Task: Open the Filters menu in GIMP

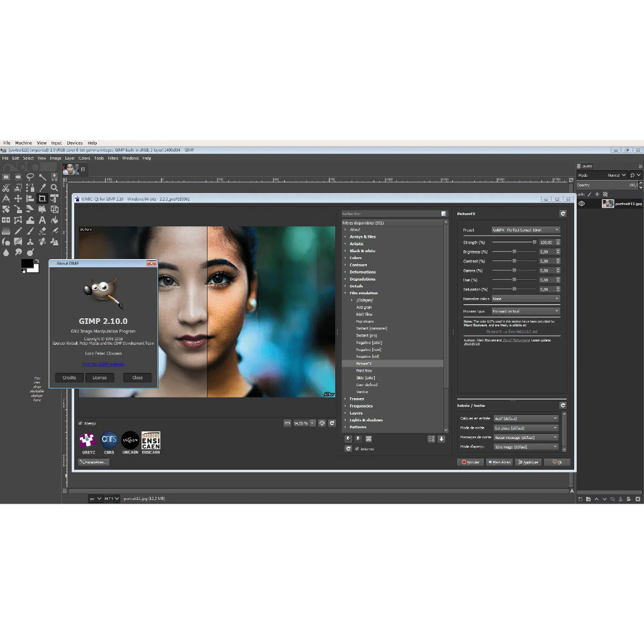Action: (x=113, y=158)
